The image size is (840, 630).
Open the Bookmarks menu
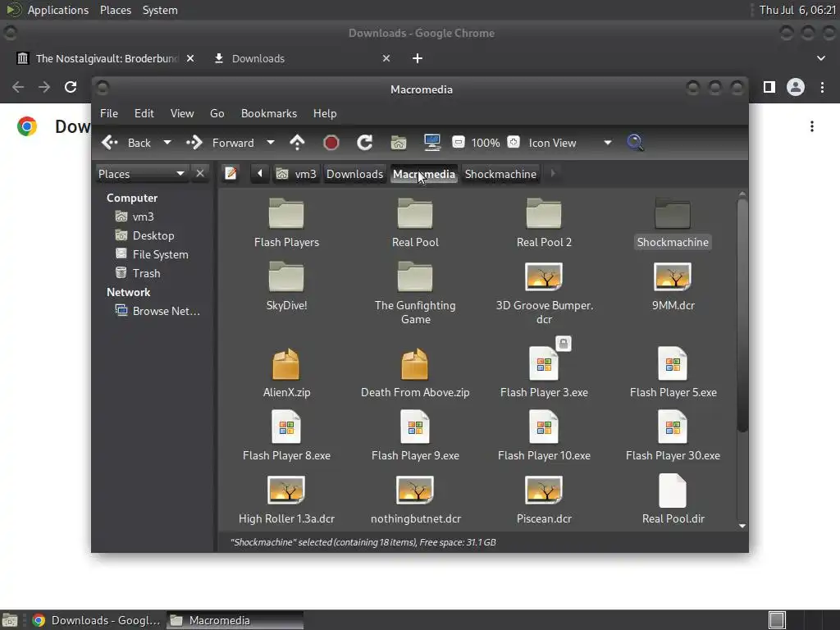click(x=269, y=113)
